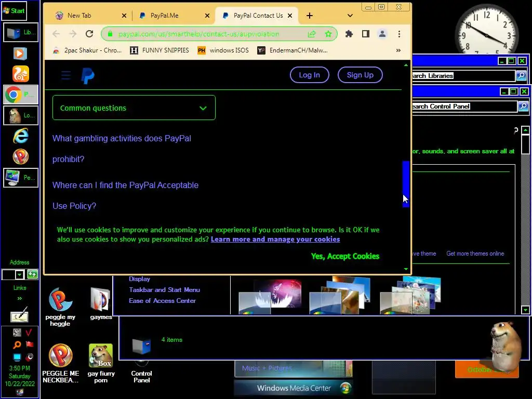This screenshot has width=532, height=399.
Task: Open a new Chrome tab with plus
Action: [x=310, y=16]
